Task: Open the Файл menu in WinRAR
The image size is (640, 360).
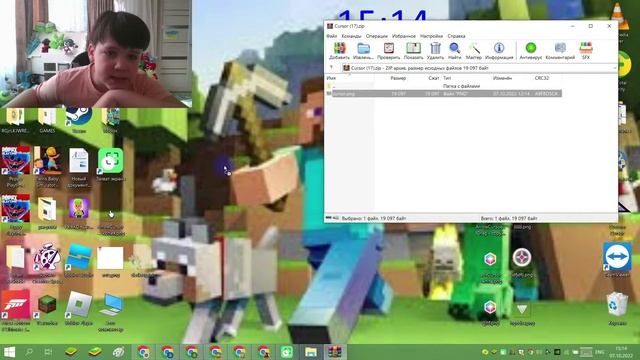Action: [x=331, y=36]
